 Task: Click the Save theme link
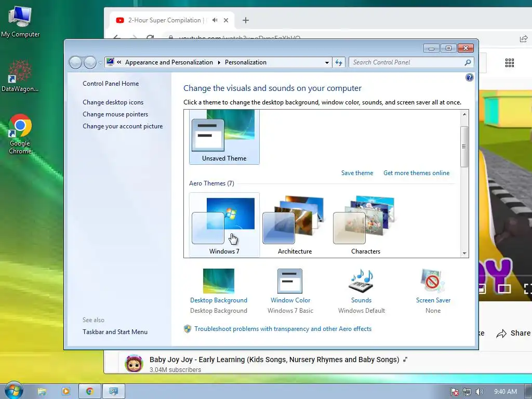click(357, 172)
